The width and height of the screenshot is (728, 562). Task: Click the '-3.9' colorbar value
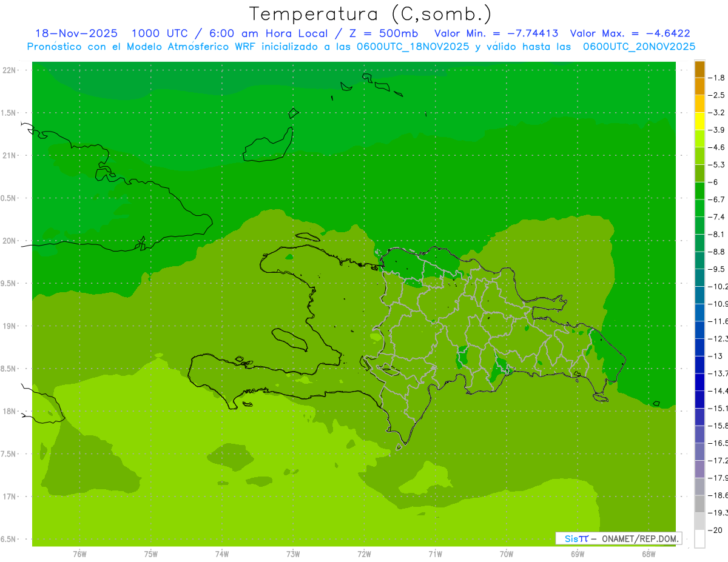(x=717, y=130)
